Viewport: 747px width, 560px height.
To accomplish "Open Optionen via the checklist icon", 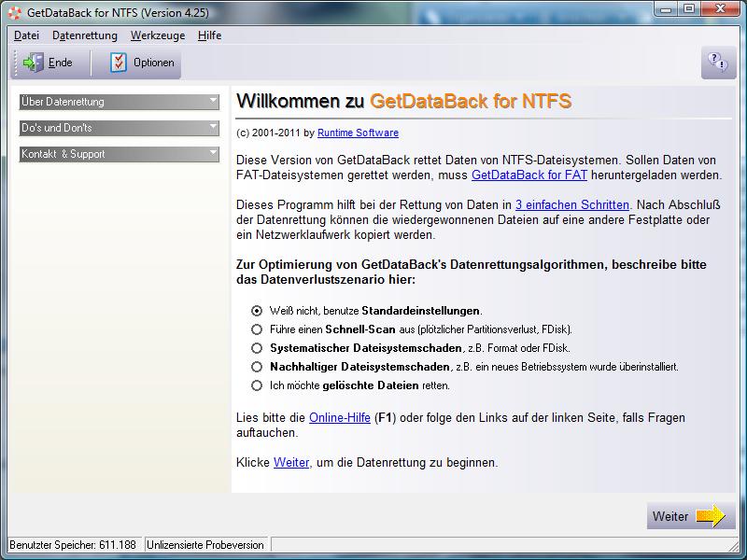I will pos(119,63).
